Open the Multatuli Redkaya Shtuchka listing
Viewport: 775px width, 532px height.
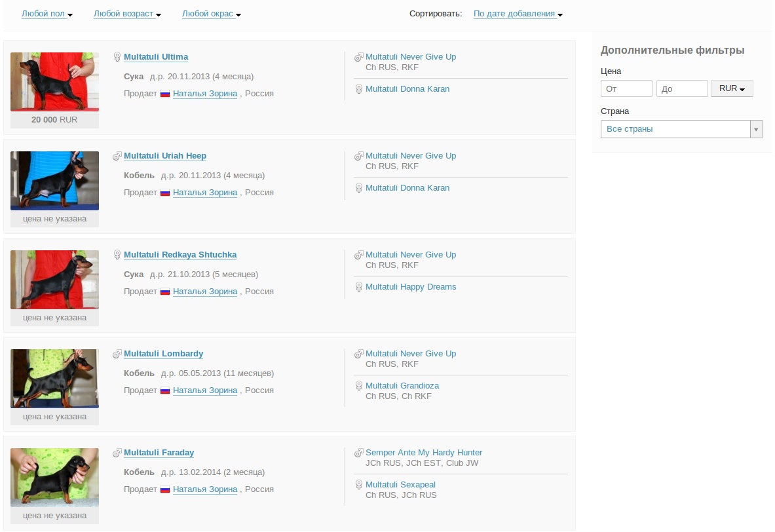180,255
